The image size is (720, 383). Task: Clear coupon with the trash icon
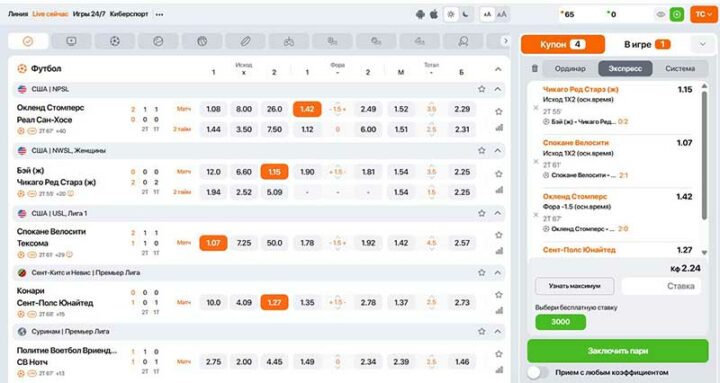click(534, 68)
